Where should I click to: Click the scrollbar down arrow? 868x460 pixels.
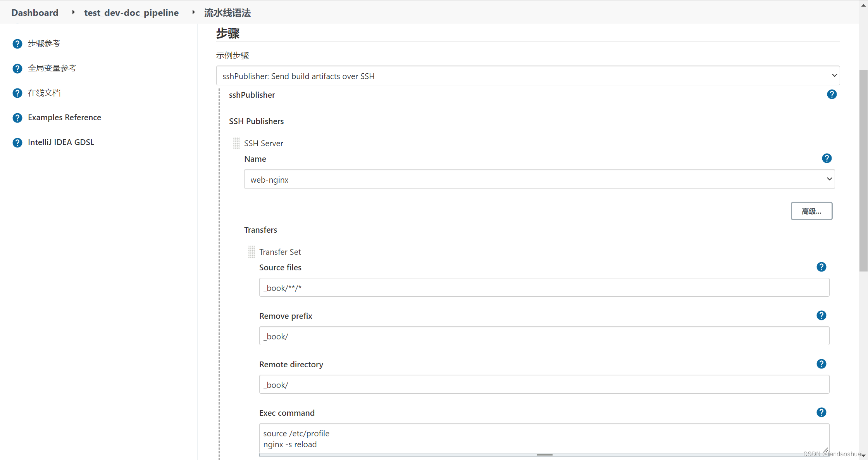(x=863, y=455)
